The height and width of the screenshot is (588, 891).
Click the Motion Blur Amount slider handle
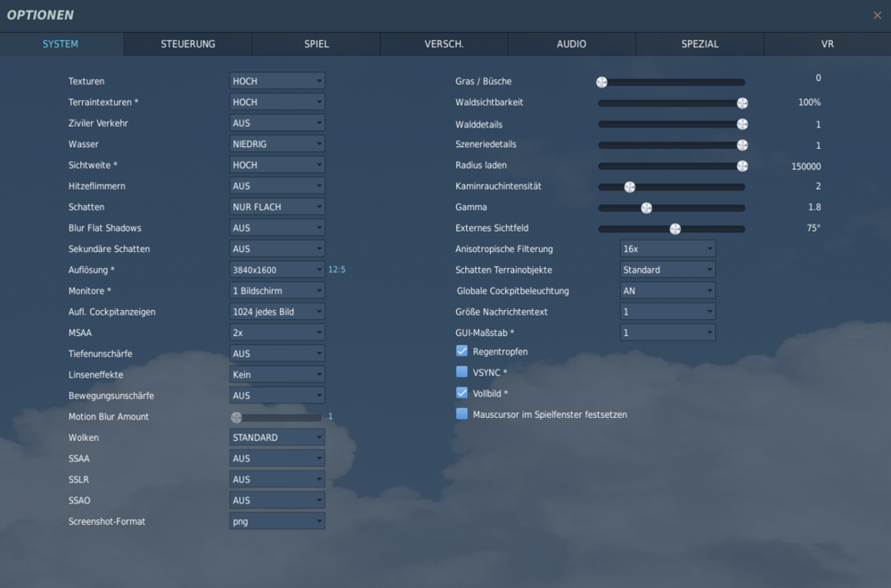236,416
